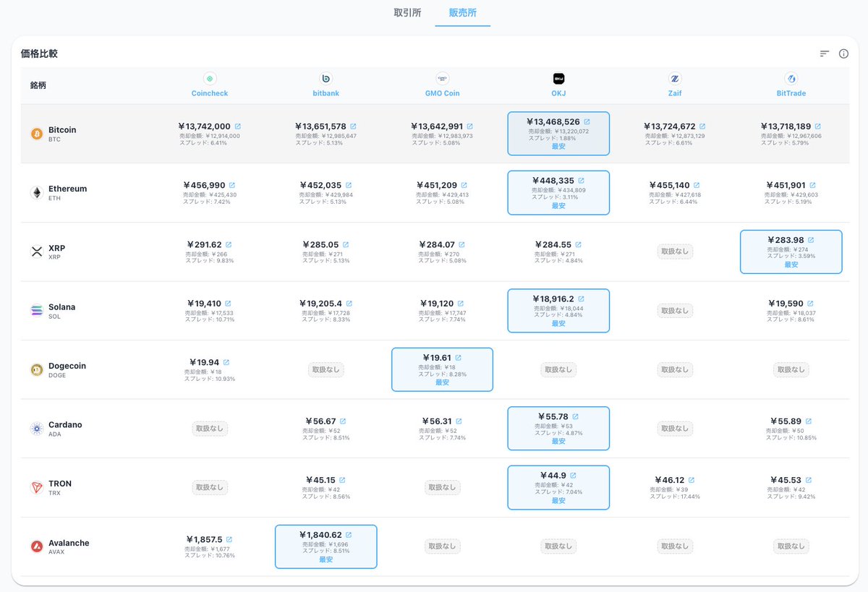868x592 pixels.
Task: Click the Coincheck logo icon
Action: click(210, 78)
